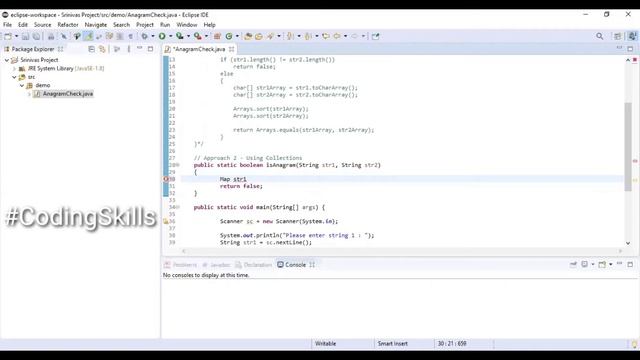Collapse the src folder node
Image resolution: width=640 pixels, height=360 pixels.
click(x=14, y=77)
